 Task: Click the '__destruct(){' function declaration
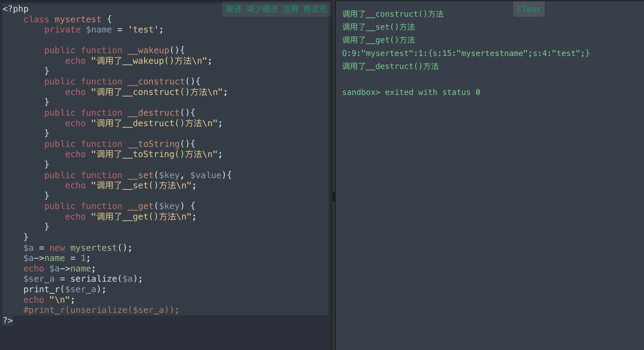pos(120,113)
